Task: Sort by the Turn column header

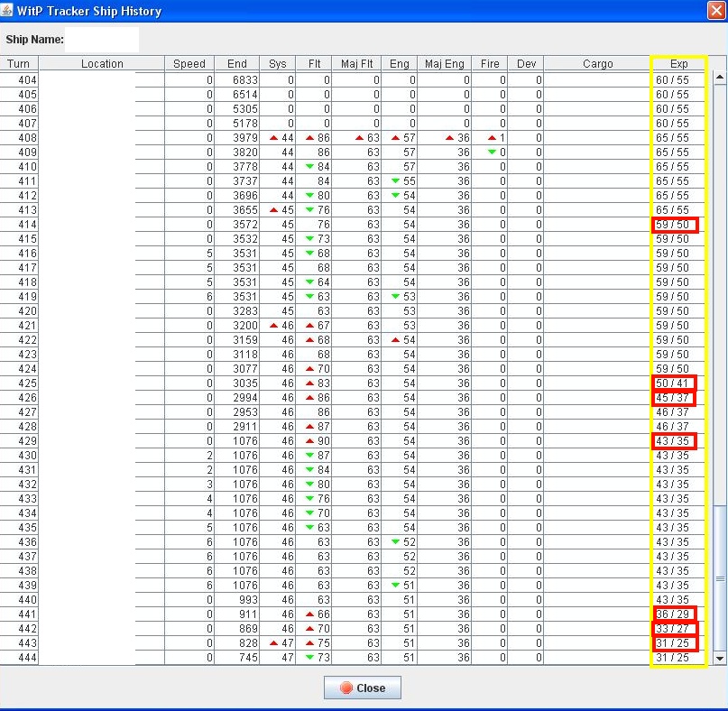Action: pos(19,64)
